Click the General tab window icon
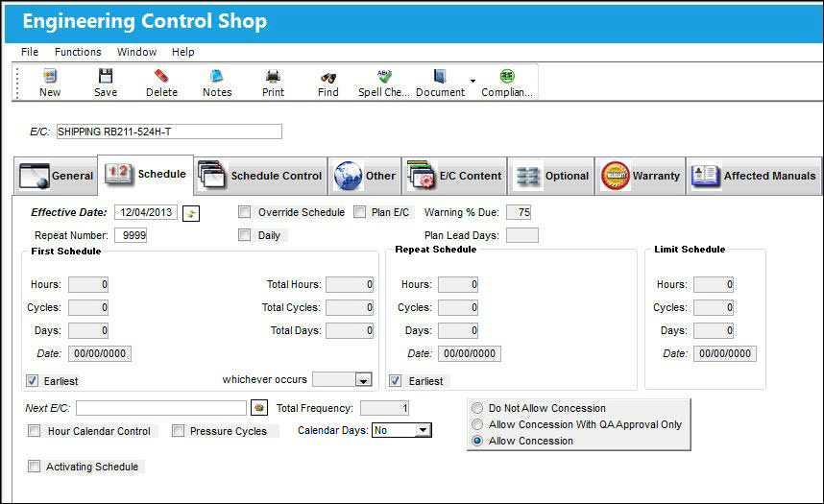 pos(35,176)
